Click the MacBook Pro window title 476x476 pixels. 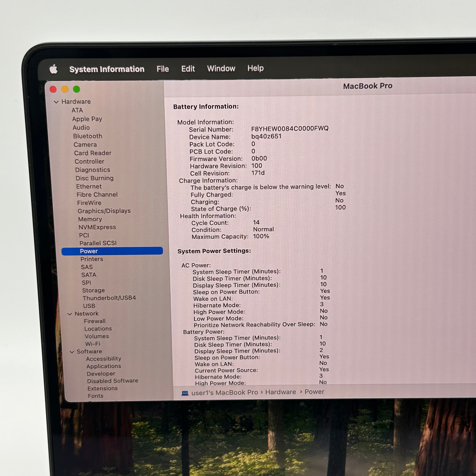(x=368, y=86)
